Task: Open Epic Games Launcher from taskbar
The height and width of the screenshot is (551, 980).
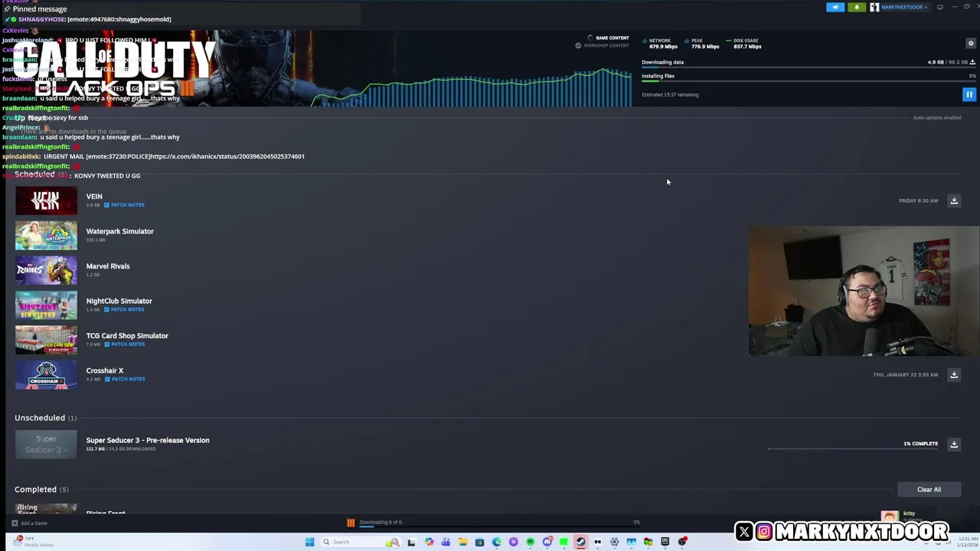Action: (665, 542)
